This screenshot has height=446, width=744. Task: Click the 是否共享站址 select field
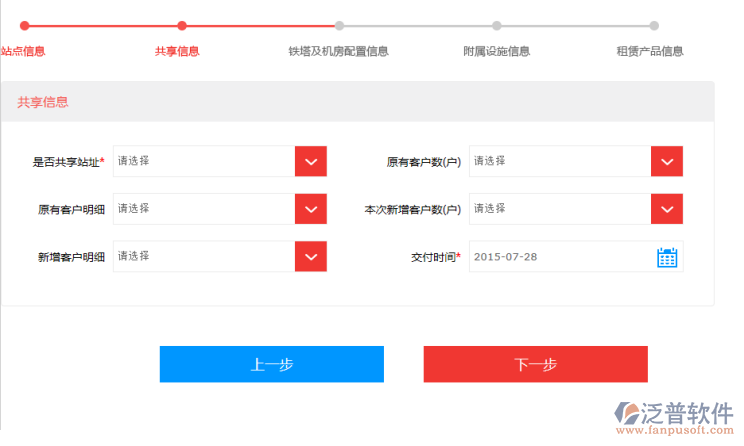pyautogui.click(x=204, y=161)
